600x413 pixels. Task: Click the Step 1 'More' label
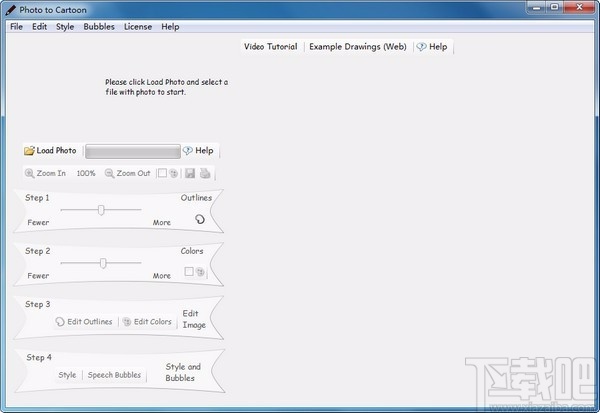pyautogui.click(x=162, y=222)
